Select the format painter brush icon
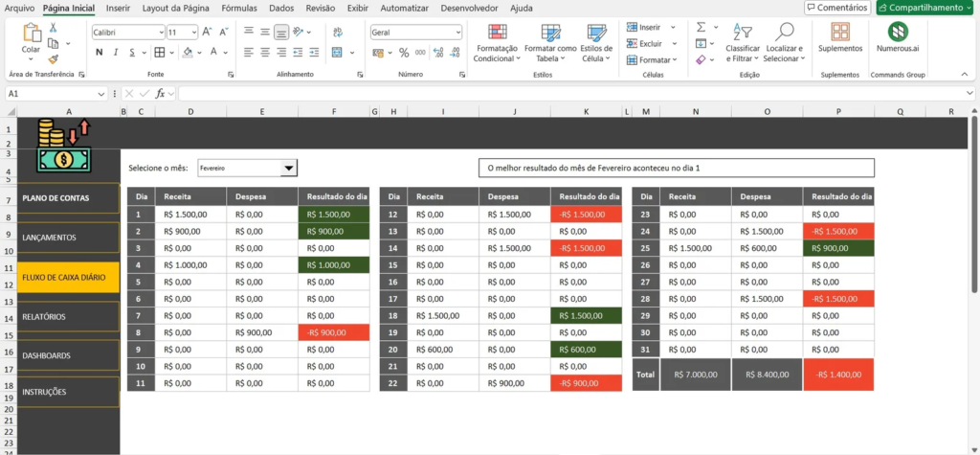 pos(55,58)
